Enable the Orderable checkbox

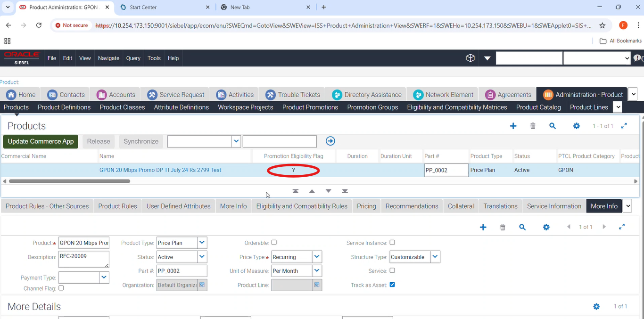tap(274, 242)
